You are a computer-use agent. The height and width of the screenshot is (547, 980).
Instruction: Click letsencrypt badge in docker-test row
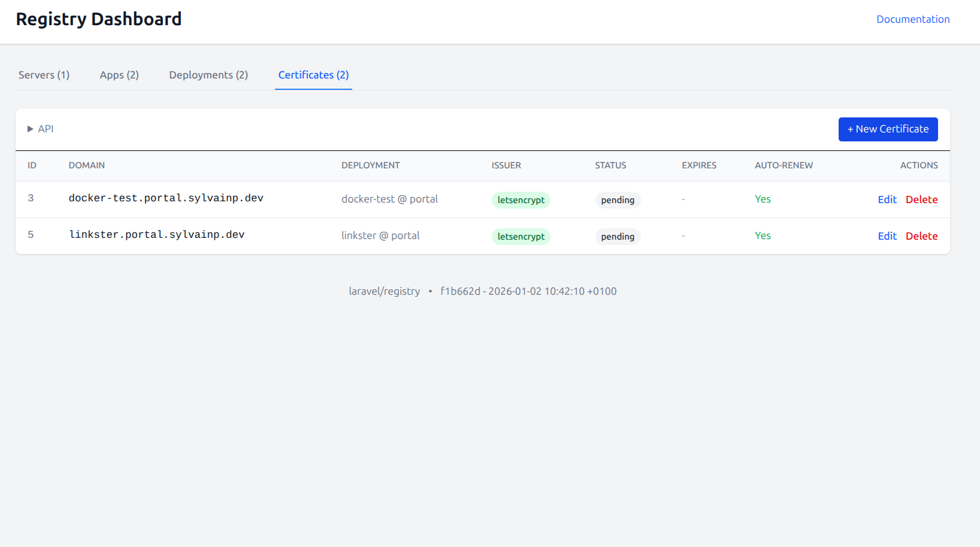click(521, 200)
